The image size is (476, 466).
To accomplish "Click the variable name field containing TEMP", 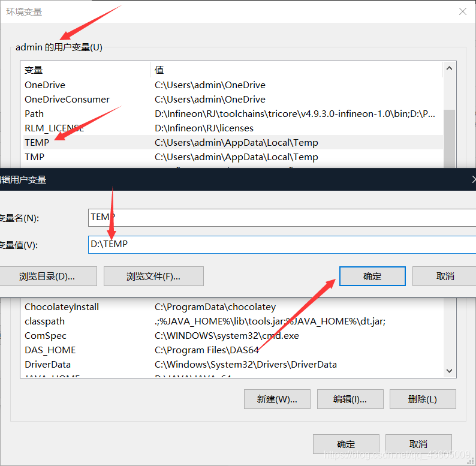I will click(x=282, y=218).
